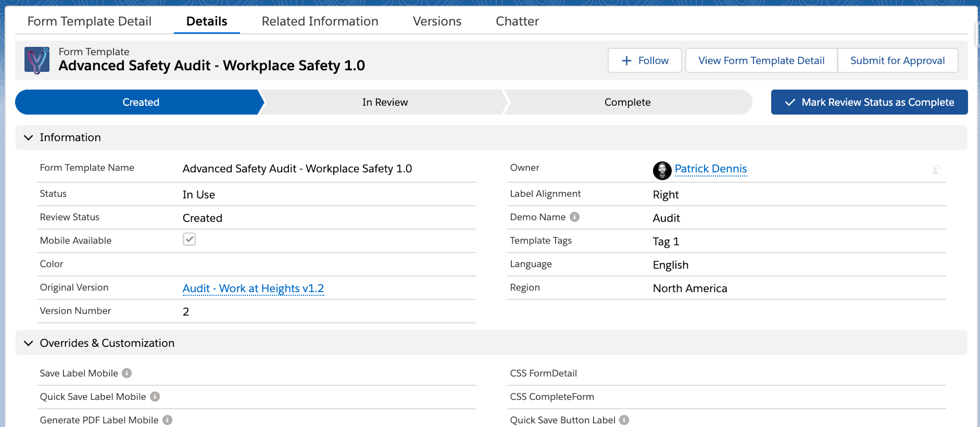Select the Created path stage

pos(141,102)
